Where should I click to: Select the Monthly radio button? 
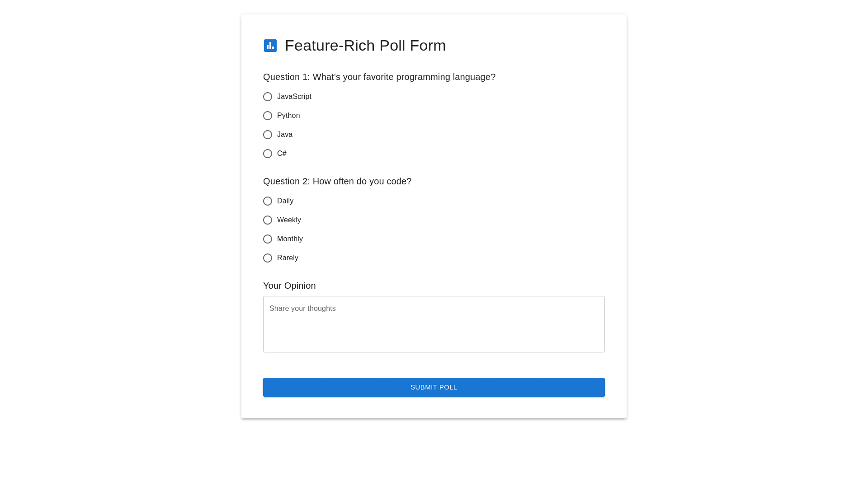point(268,239)
